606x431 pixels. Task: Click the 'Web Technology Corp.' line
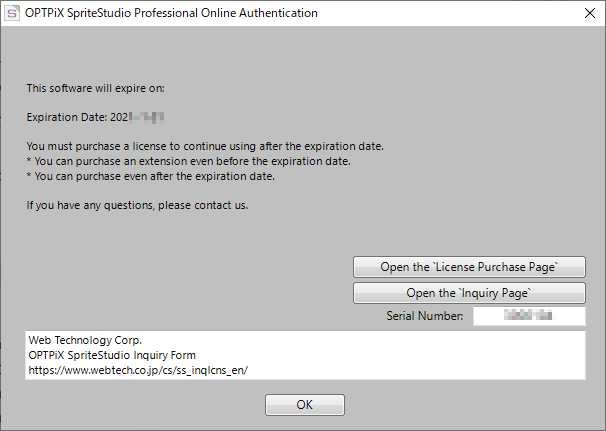click(85, 340)
